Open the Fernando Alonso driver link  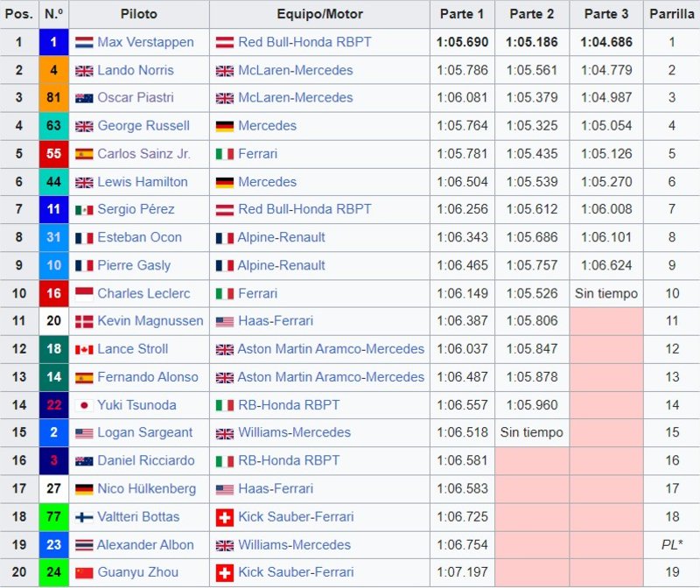tap(148, 377)
